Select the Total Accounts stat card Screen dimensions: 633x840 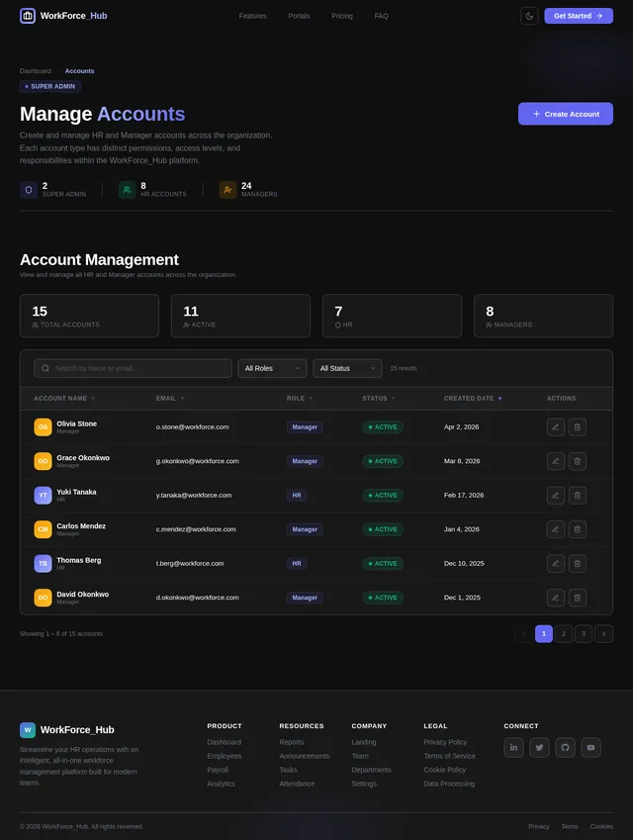tap(89, 316)
